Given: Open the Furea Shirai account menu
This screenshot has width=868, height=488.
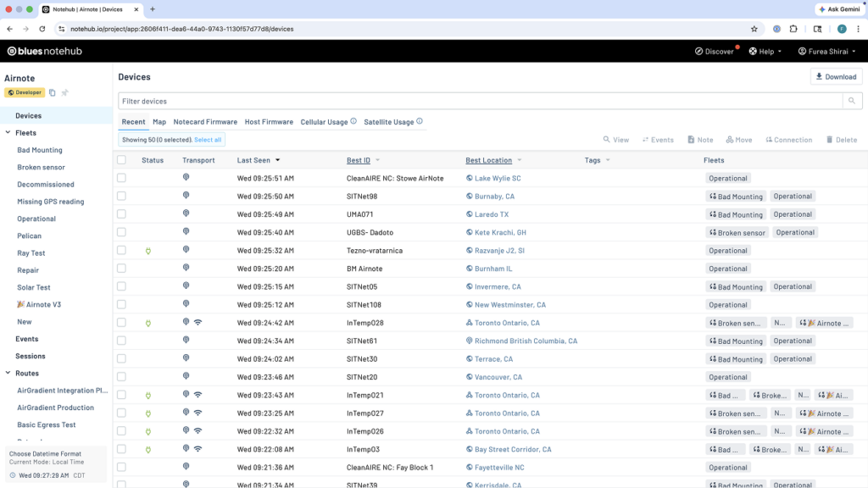Looking at the screenshot, I should click(x=826, y=51).
